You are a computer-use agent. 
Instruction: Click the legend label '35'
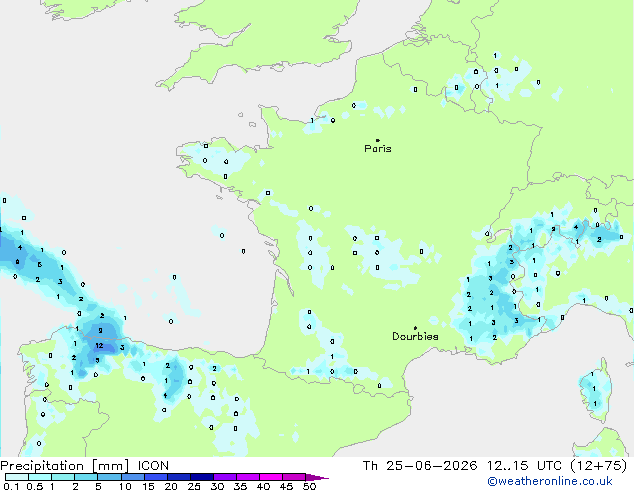(x=240, y=486)
